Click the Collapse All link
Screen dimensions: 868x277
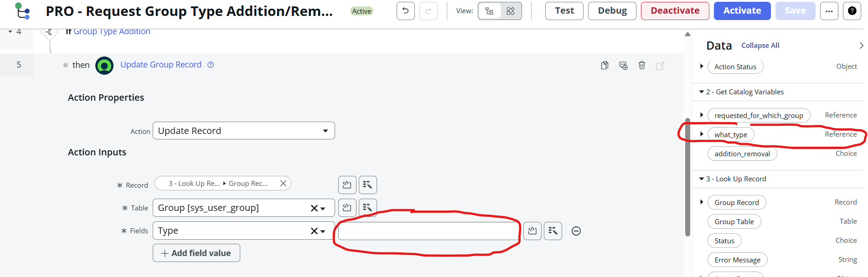click(760, 46)
